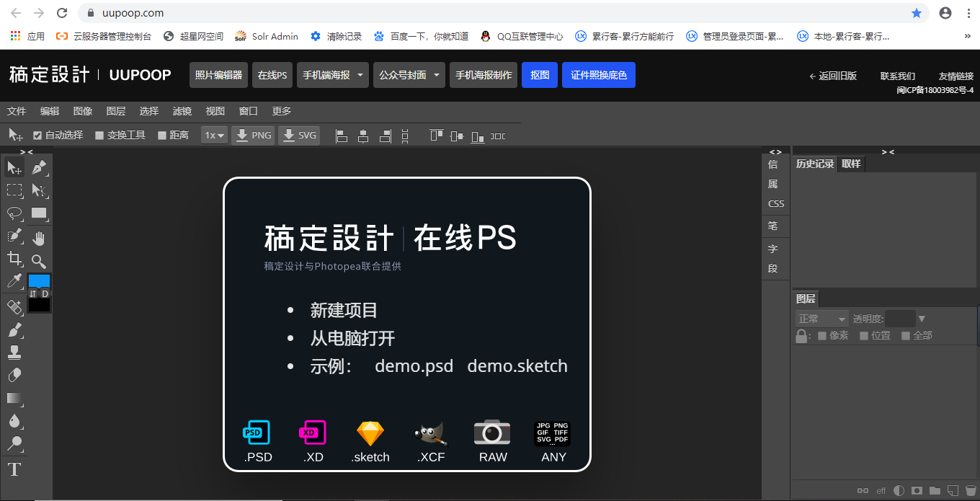
Task: Collapse the left toolbar with its arrows
Action: coord(26,151)
